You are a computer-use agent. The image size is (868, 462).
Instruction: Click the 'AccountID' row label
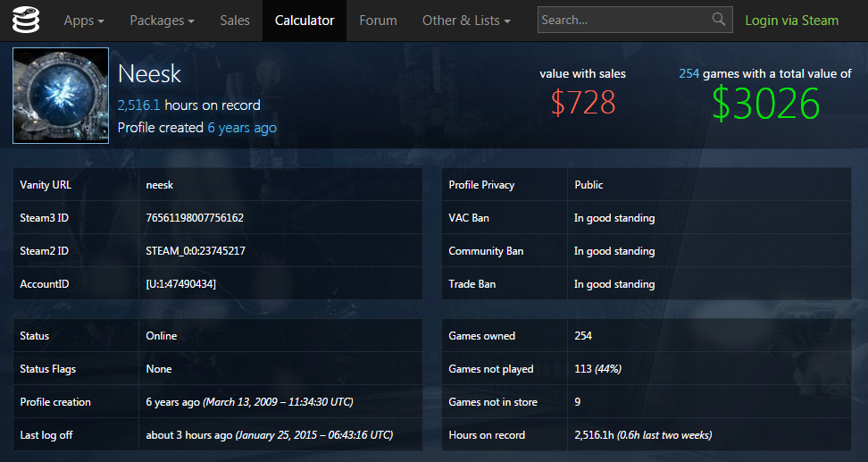45,284
